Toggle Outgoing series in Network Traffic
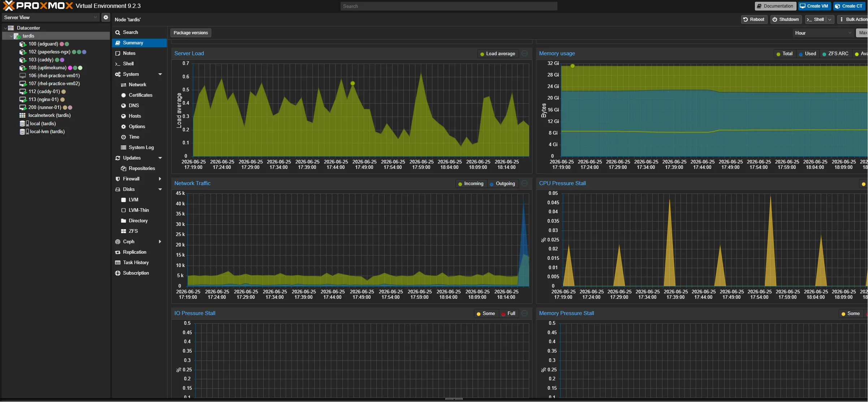Viewport: 868px width, 402px height. pyautogui.click(x=503, y=184)
